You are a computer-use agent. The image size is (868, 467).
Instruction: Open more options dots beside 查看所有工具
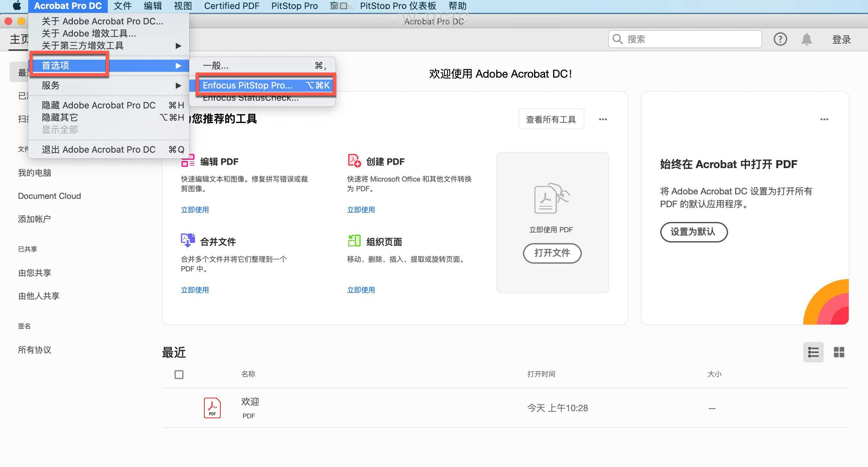(603, 119)
